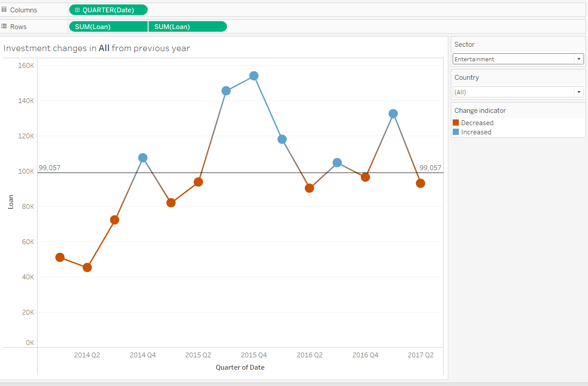Click the blue data point near 2017 Q1

(x=393, y=114)
